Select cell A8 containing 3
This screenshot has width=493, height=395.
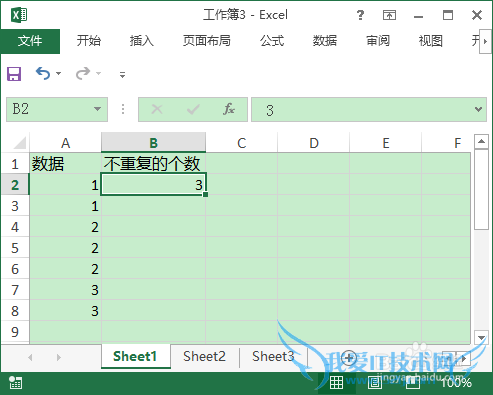point(66,311)
